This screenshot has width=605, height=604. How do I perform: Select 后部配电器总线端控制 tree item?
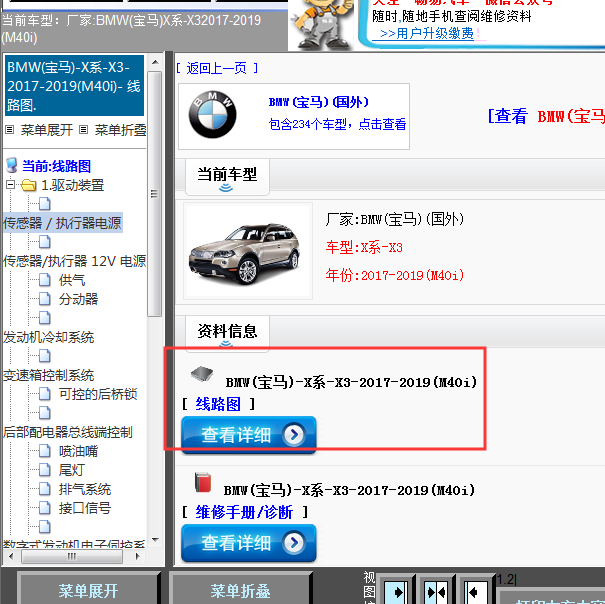(68, 432)
